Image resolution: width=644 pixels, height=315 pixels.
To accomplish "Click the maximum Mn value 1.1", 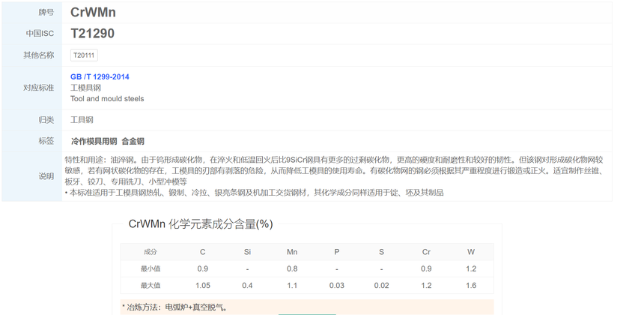I will [x=292, y=286].
